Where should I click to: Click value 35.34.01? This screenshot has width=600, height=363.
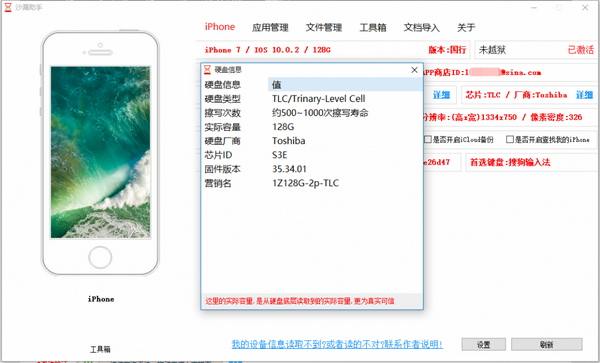tap(289, 169)
